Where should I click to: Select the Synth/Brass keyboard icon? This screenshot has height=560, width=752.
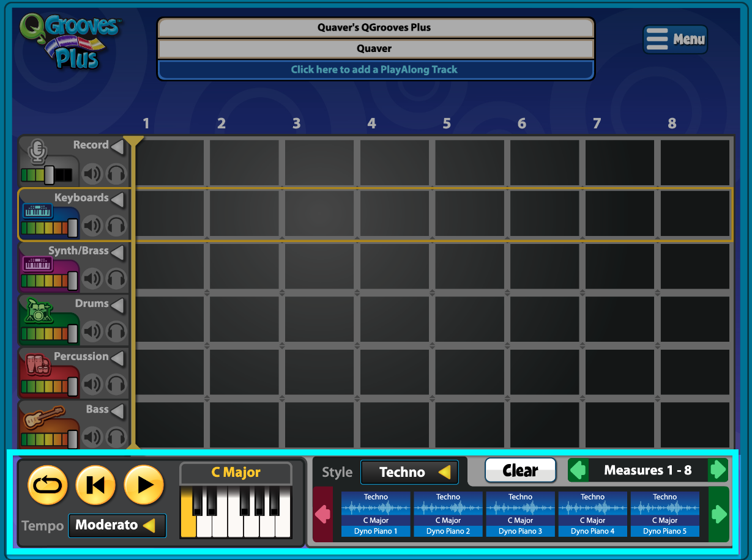point(38,264)
